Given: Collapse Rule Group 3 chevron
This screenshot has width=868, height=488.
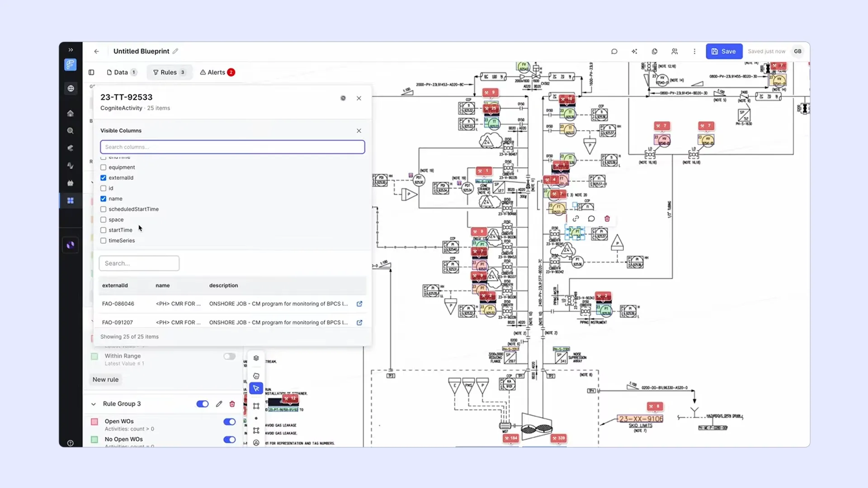Looking at the screenshot, I should click(94, 404).
